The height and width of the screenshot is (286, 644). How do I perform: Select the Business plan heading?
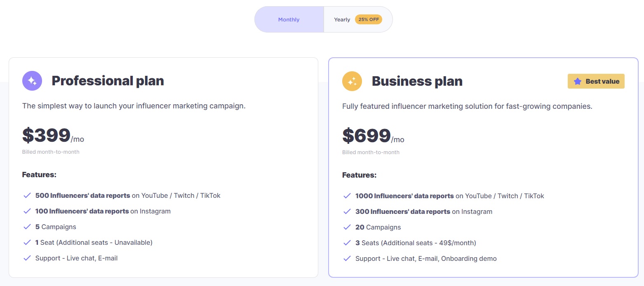pyautogui.click(x=417, y=81)
